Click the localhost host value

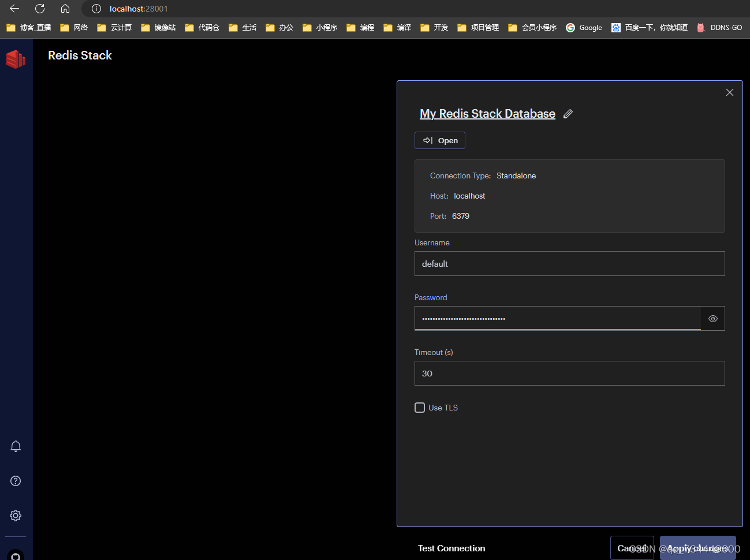[x=469, y=196]
